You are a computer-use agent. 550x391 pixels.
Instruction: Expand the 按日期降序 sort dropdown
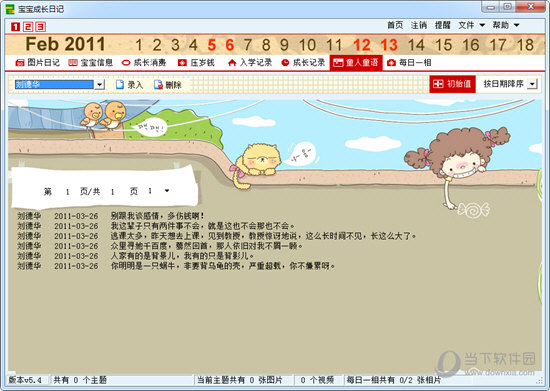[533, 84]
